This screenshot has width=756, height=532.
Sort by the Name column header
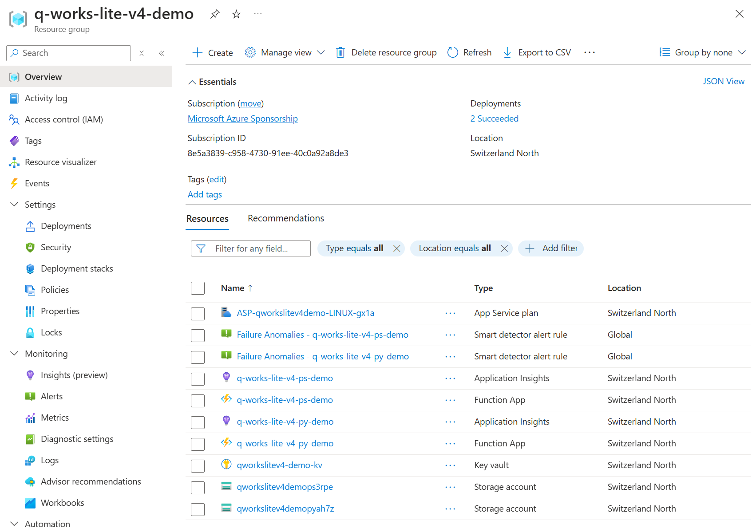pyautogui.click(x=237, y=288)
